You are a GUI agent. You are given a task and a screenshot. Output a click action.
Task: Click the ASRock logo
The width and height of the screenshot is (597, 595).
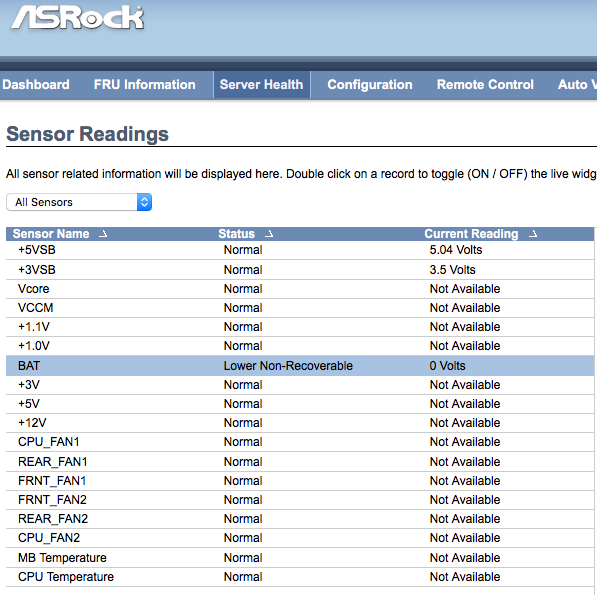point(78,18)
